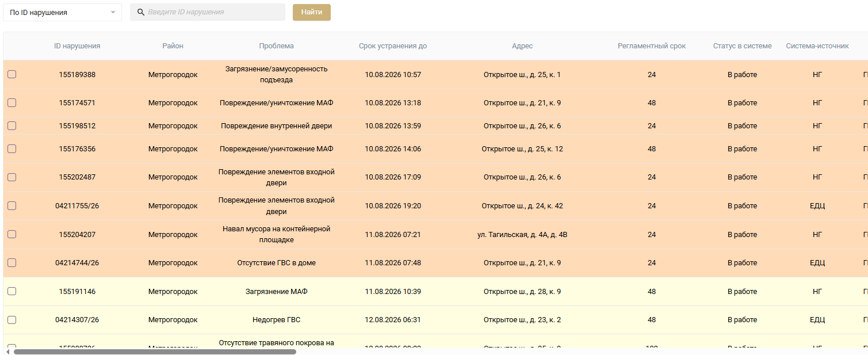This screenshot has width=868, height=355.
Task: Click the 'Проблема' column header
Action: pyautogui.click(x=276, y=46)
